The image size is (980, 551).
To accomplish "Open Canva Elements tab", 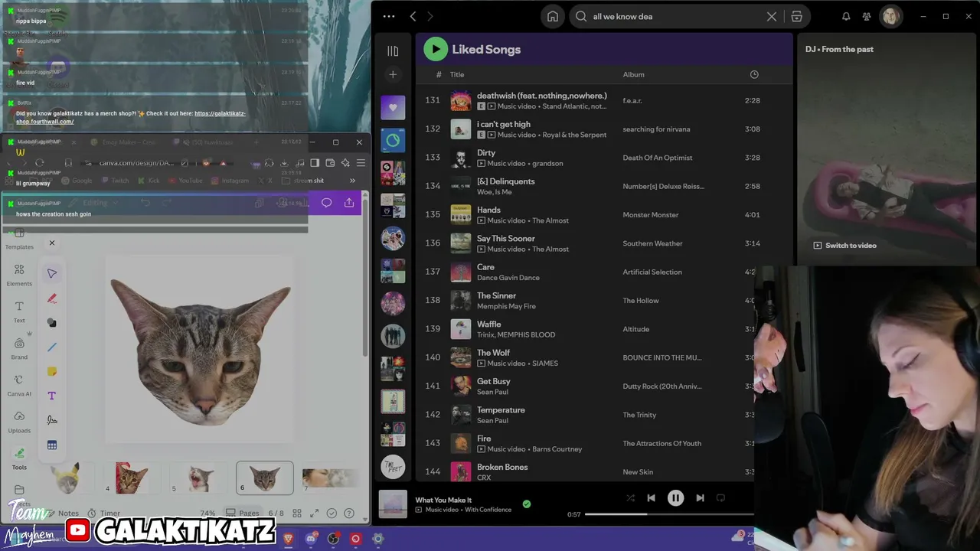I will coord(19,274).
